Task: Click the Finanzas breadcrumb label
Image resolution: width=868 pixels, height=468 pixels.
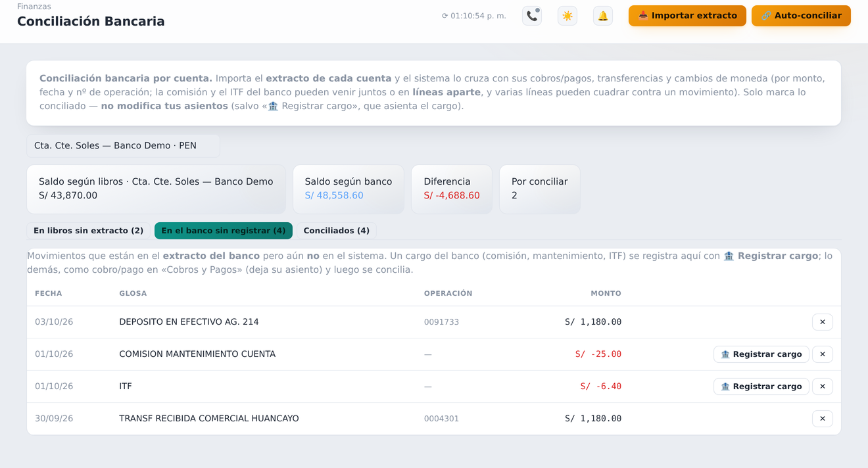Action: [34, 7]
